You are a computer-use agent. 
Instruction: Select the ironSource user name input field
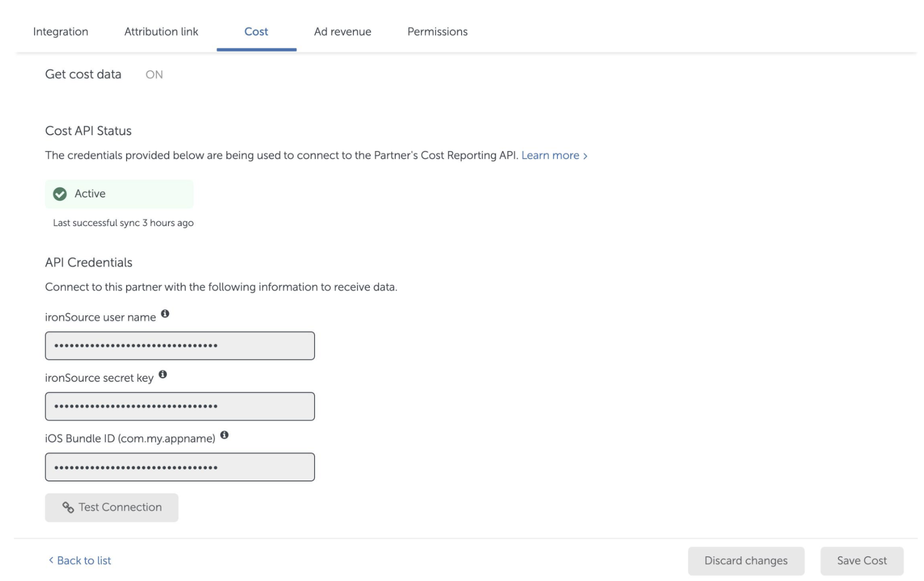[x=178, y=345]
